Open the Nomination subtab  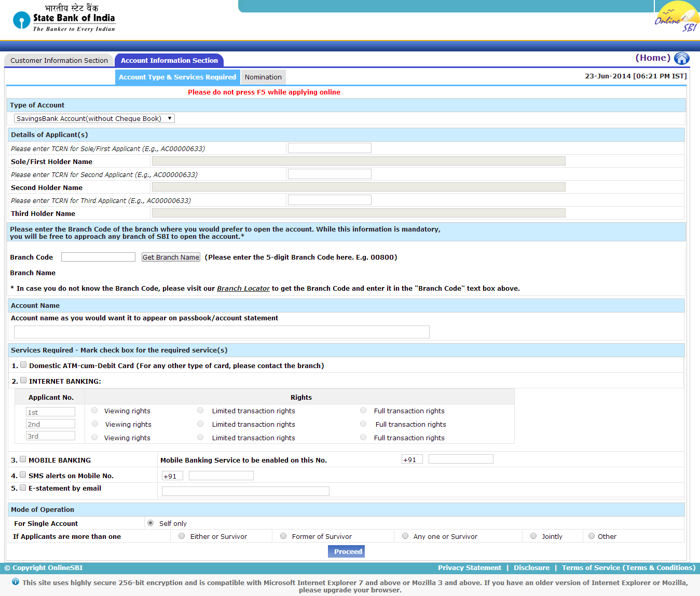click(263, 77)
